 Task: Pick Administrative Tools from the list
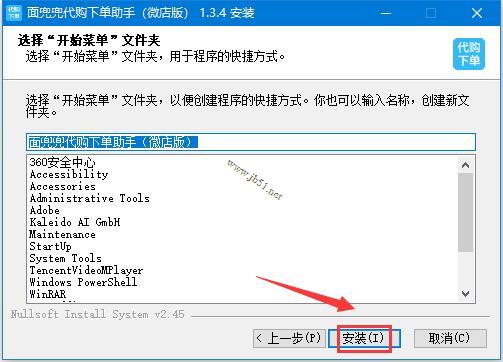(90, 198)
